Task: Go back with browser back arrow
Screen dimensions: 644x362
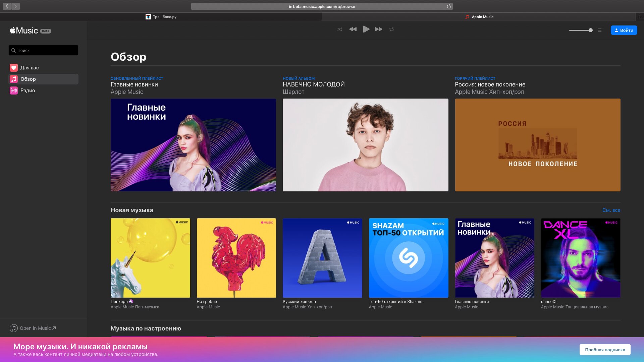Action: 7,6
